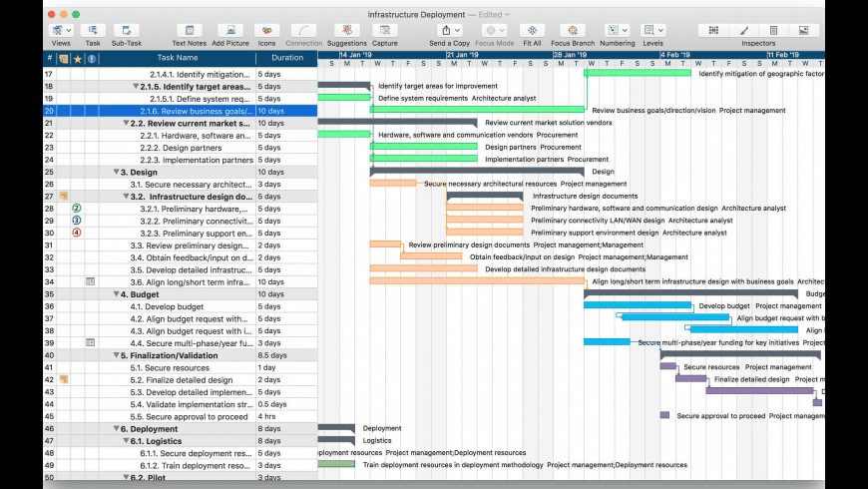
Task: Open the Send a Copy share menu
Action: (x=450, y=31)
